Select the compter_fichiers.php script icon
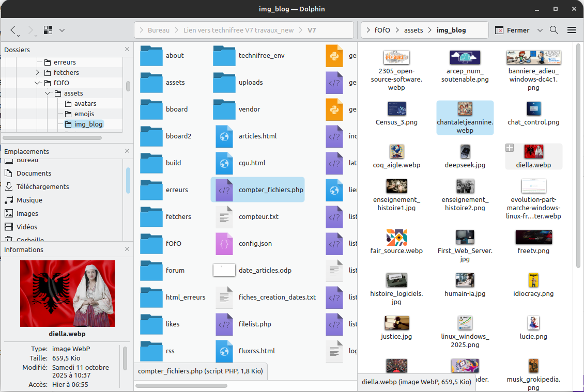This screenshot has width=584, height=392. coord(224,190)
